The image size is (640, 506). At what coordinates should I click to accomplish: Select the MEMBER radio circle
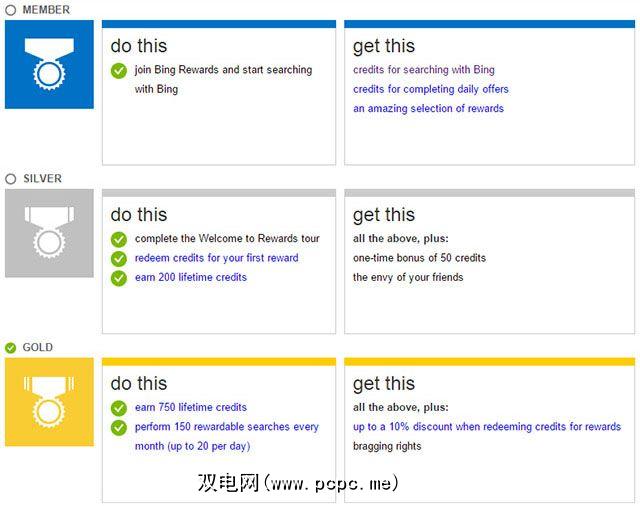click(x=11, y=10)
